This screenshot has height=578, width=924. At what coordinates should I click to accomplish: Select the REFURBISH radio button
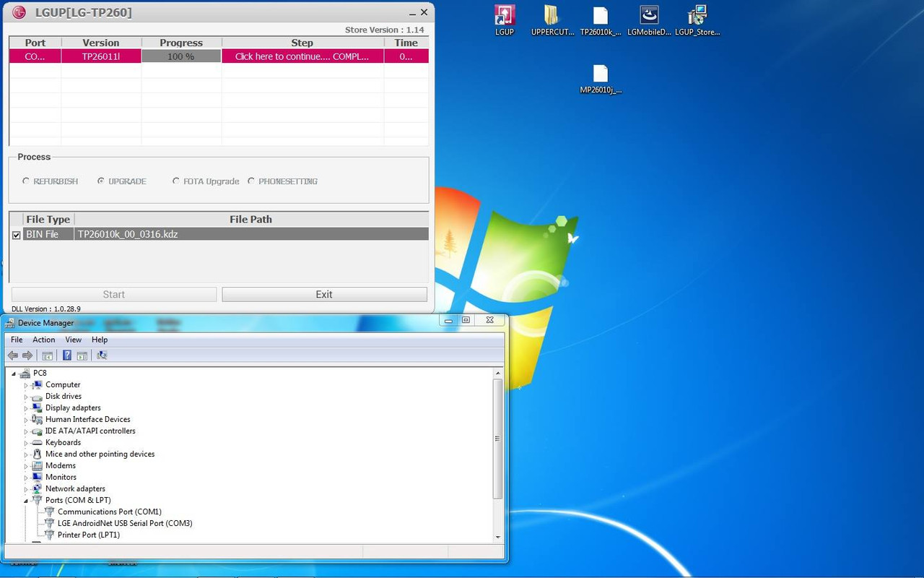tap(26, 181)
